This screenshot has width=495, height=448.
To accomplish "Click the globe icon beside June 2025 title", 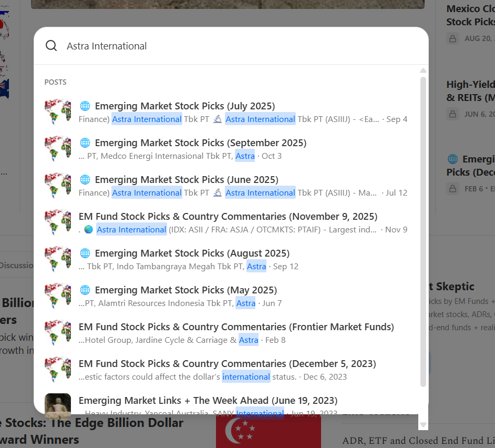I will coord(85,179).
